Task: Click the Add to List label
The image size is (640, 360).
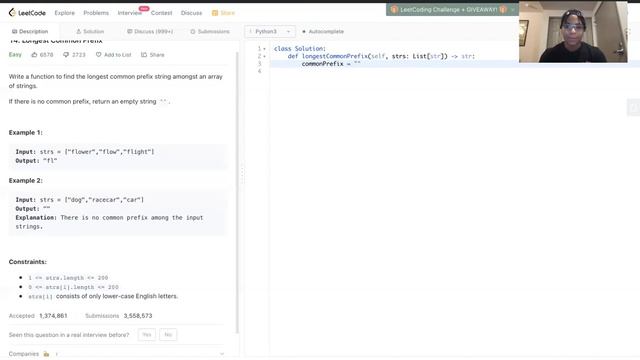Action: 118,55
